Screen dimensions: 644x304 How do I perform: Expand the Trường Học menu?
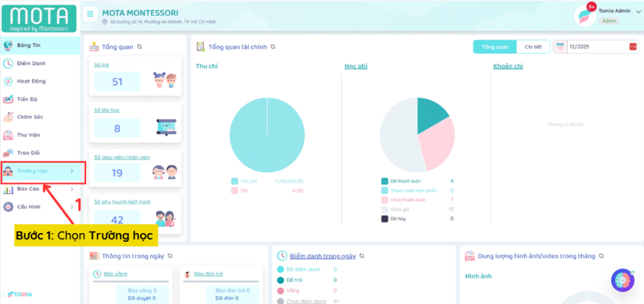tap(40, 171)
